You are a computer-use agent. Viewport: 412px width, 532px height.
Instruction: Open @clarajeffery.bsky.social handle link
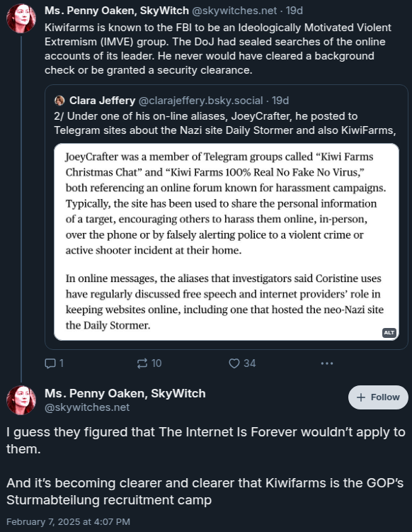pyautogui.click(x=200, y=101)
